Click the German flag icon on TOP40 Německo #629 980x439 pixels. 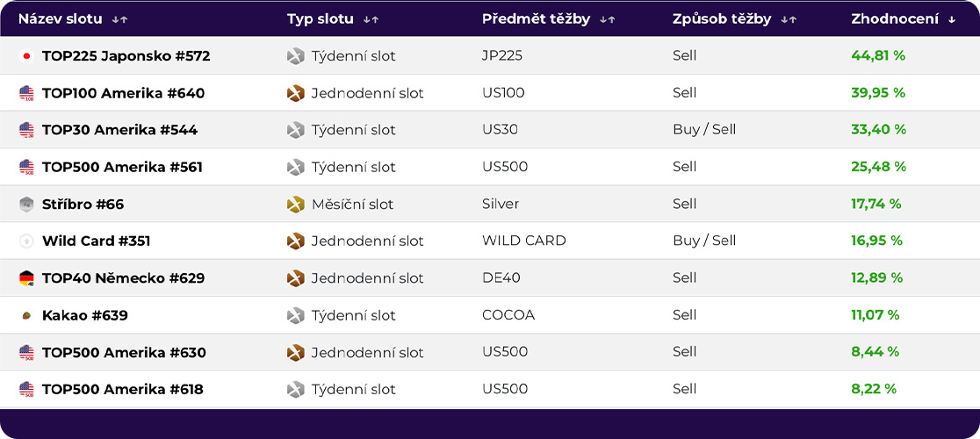click(26, 278)
